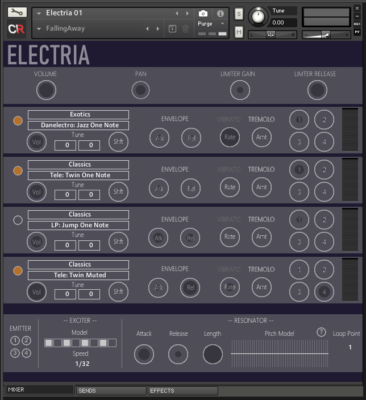Click the master PAN knob
Image resolution: width=366 pixels, height=400 pixels.
(140, 90)
